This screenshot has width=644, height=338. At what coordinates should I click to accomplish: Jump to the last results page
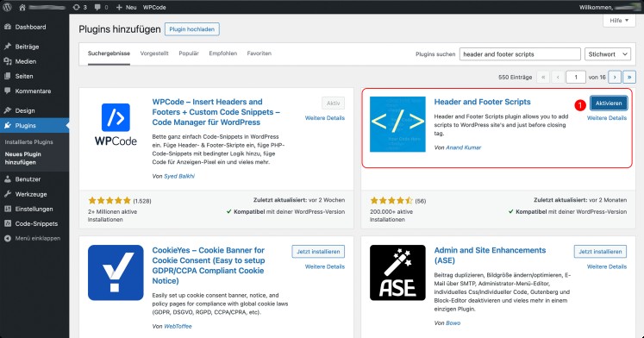pyautogui.click(x=629, y=77)
